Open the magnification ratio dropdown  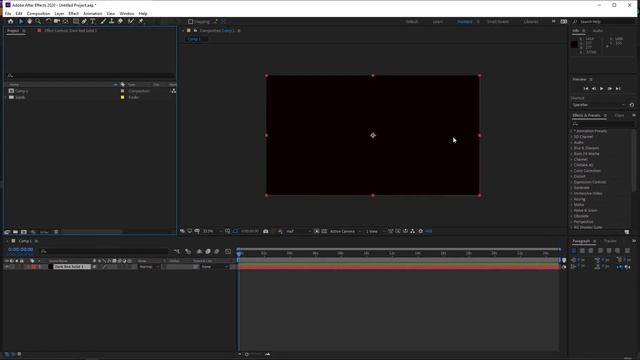click(x=212, y=231)
